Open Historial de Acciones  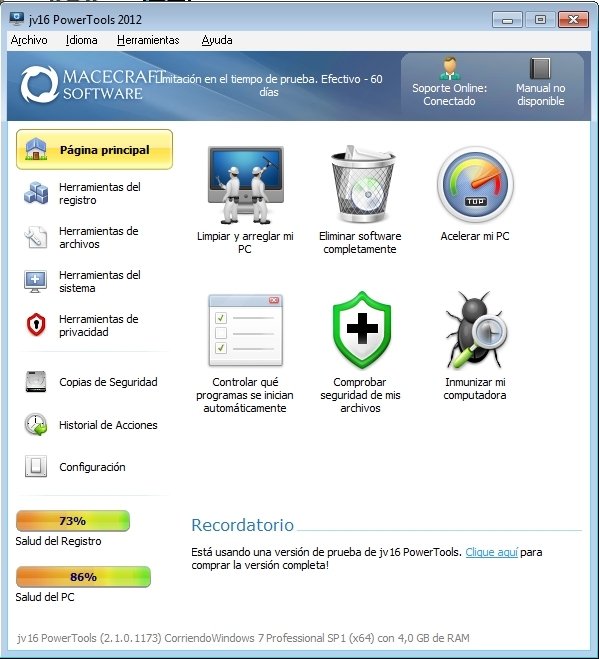coord(108,425)
